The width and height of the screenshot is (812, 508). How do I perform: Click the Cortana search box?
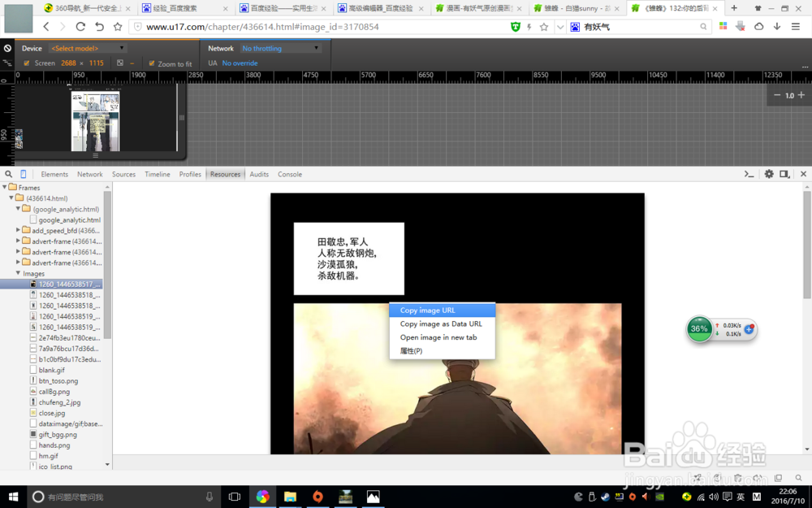tap(124, 497)
